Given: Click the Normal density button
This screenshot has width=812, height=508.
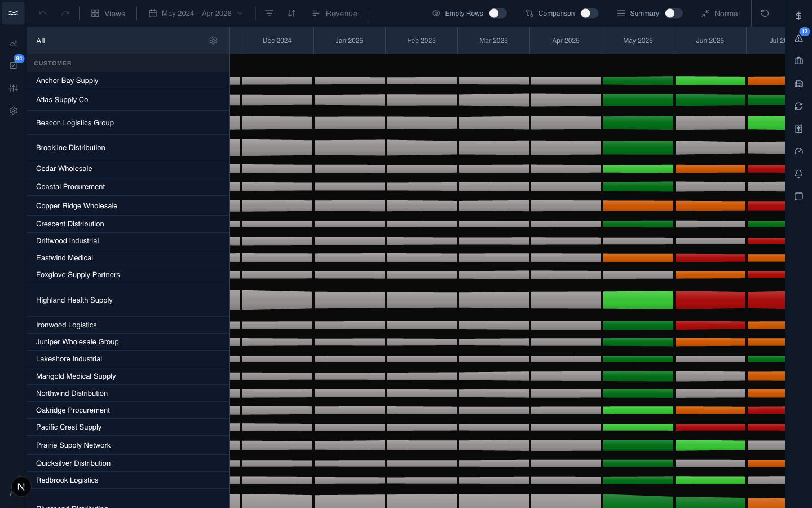Looking at the screenshot, I should 721,13.
